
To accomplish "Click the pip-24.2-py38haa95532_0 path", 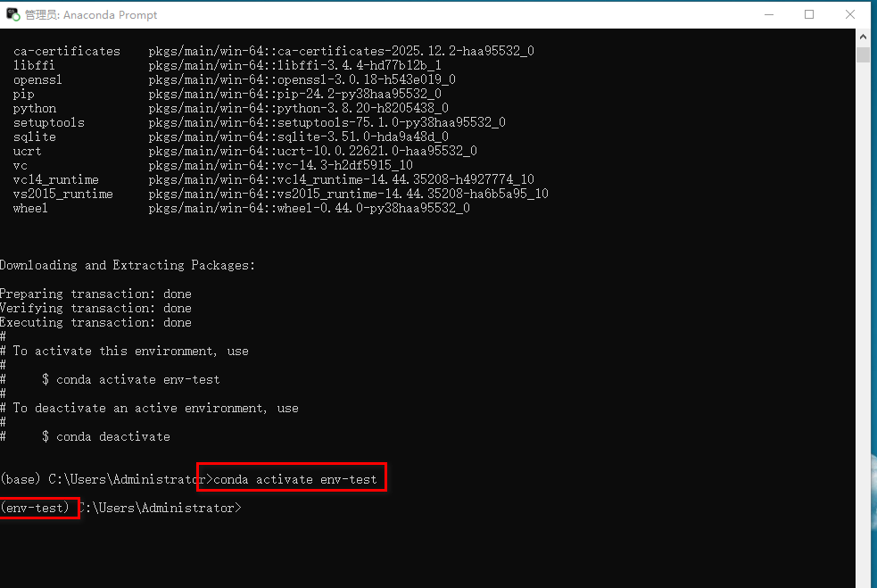I will pos(294,94).
